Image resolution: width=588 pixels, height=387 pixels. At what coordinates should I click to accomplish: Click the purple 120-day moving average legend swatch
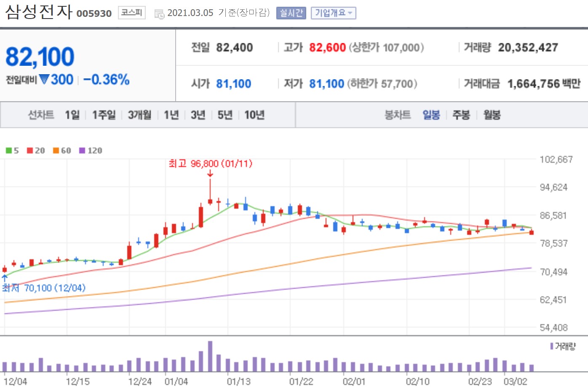pos(82,150)
